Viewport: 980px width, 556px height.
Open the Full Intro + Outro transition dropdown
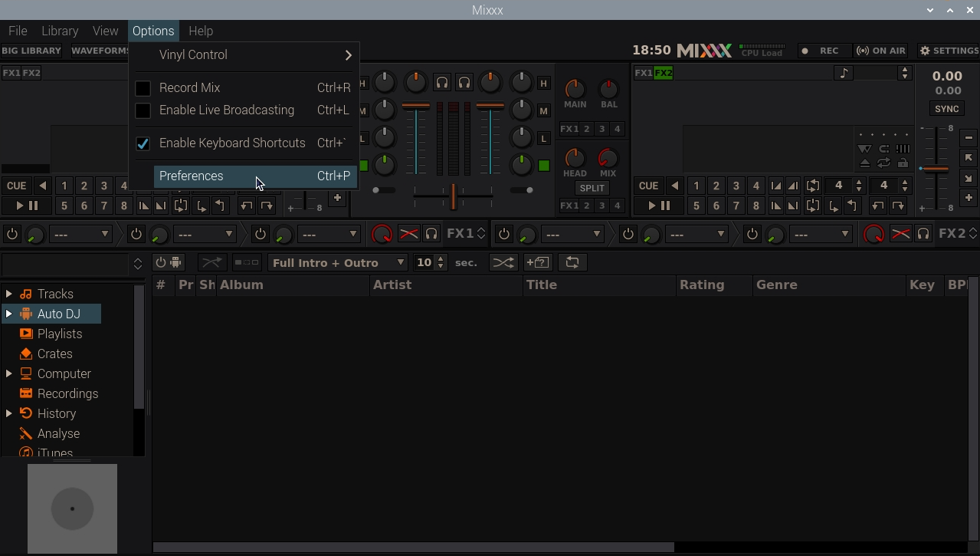point(337,262)
